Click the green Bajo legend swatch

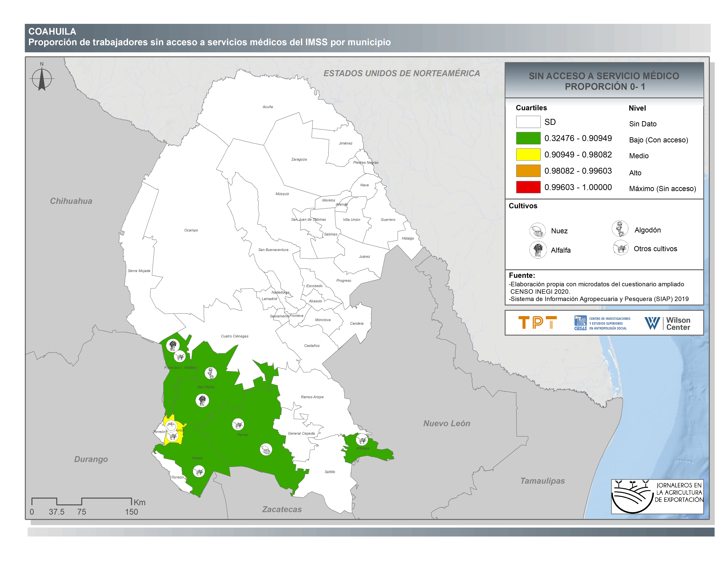(x=528, y=138)
